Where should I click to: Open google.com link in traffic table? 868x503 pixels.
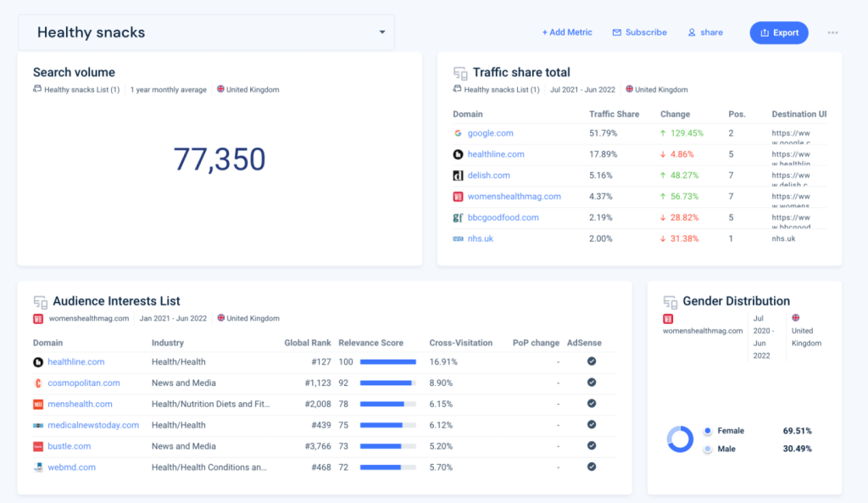click(x=491, y=133)
